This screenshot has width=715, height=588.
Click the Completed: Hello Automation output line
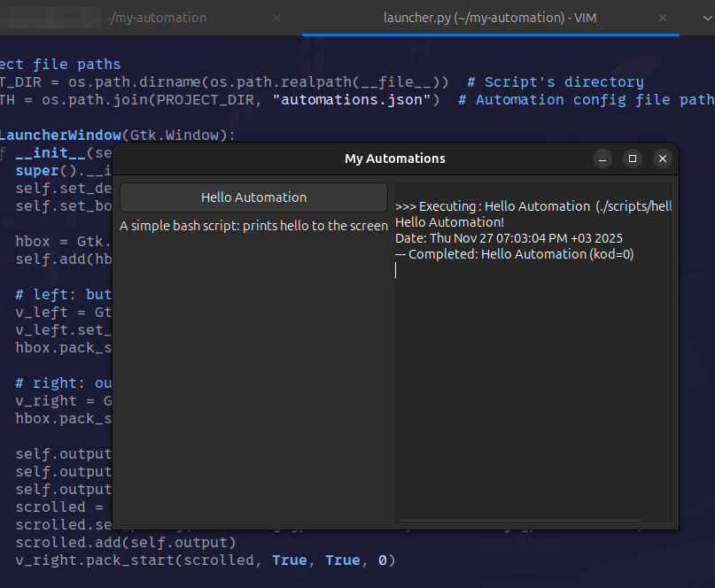coord(498,253)
